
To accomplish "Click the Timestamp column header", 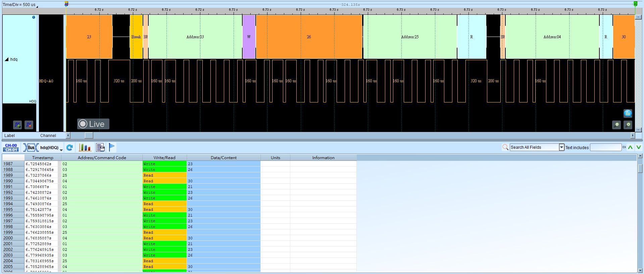I will point(43,157).
